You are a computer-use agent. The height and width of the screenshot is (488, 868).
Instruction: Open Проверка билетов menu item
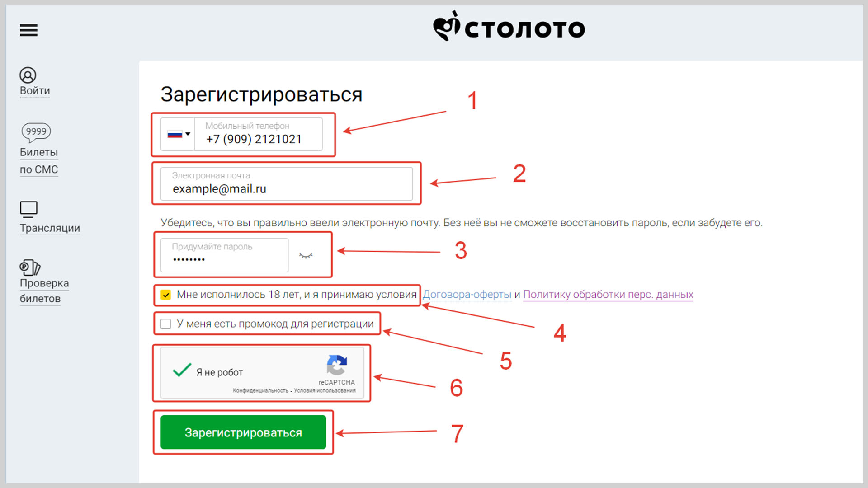click(44, 291)
